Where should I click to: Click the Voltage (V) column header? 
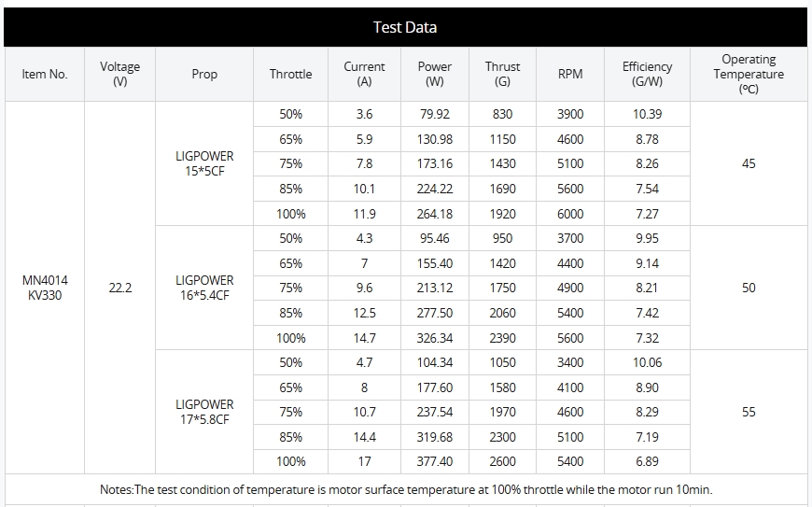click(x=119, y=74)
